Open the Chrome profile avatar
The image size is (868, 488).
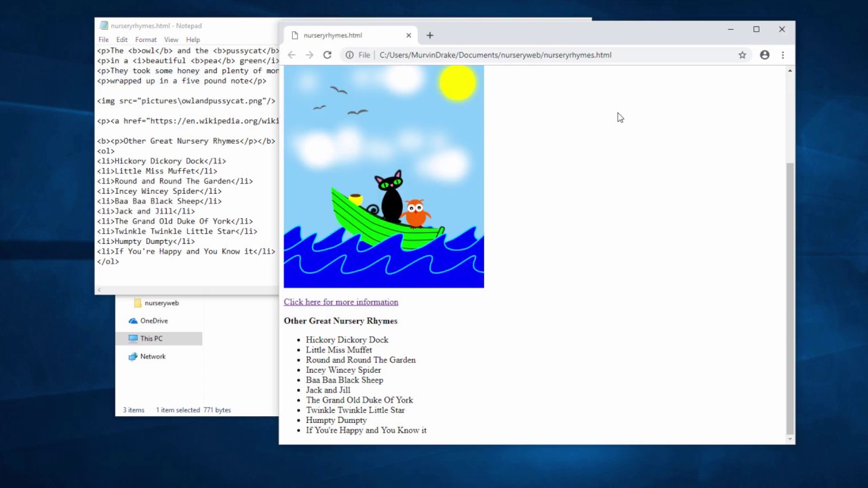pos(764,55)
